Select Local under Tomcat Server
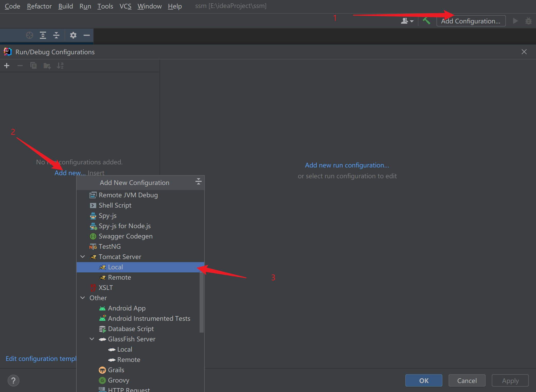This screenshot has height=392, width=536. (x=115, y=267)
